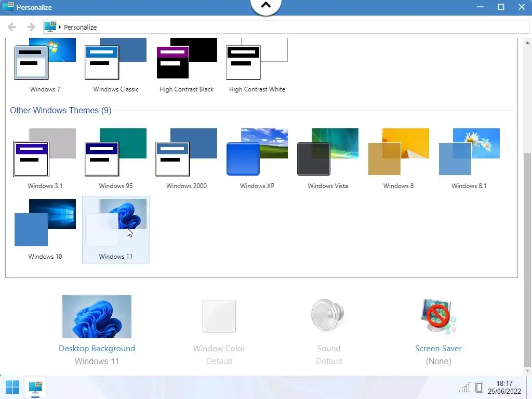Click the Windows 11 label under Desktop Background

pos(97,362)
